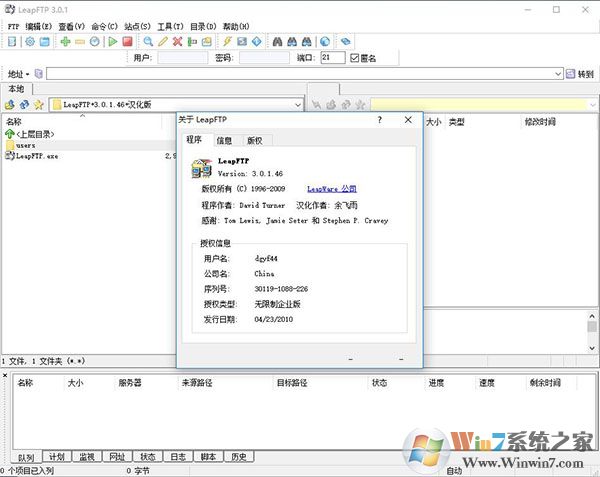Screen dimensions: 600x477
Task: Click the red X delete icon
Action: coord(177,42)
